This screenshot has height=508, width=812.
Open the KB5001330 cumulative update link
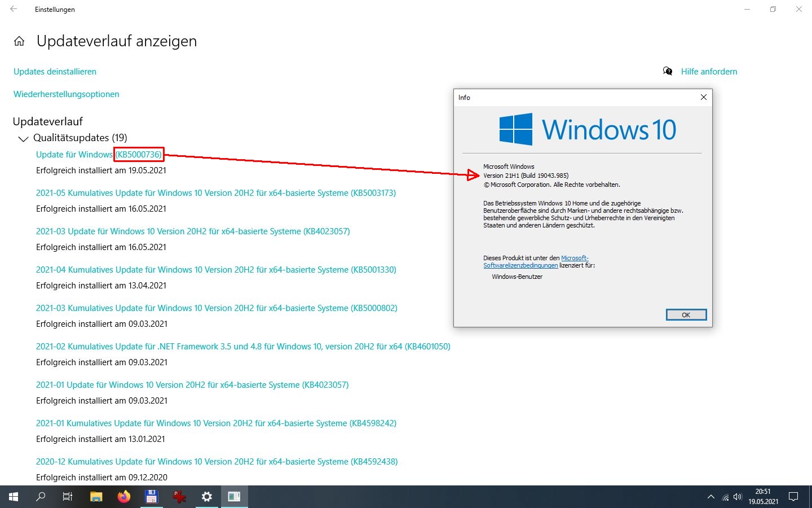(x=216, y=270)
